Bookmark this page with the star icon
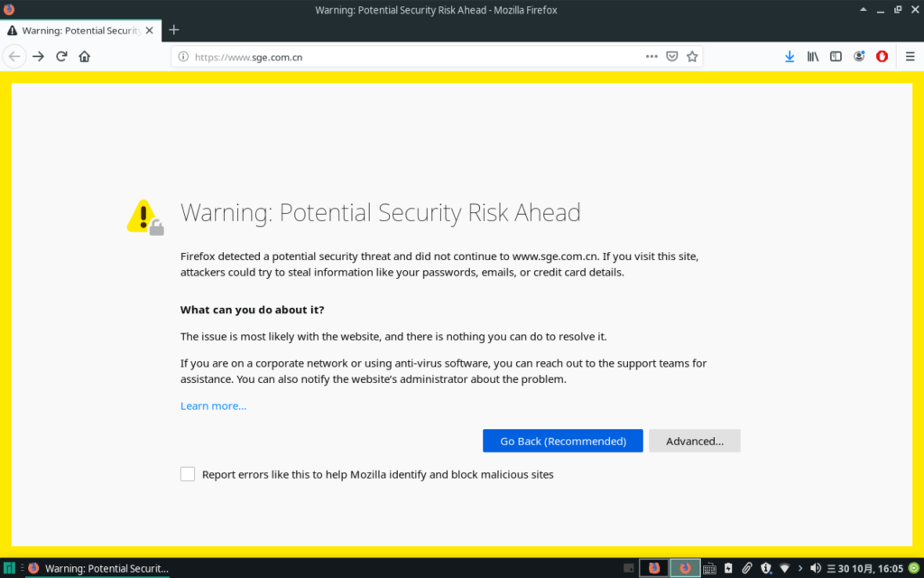Image resolution: width=924 pixels, height=578 pixels. click(691, 56)
